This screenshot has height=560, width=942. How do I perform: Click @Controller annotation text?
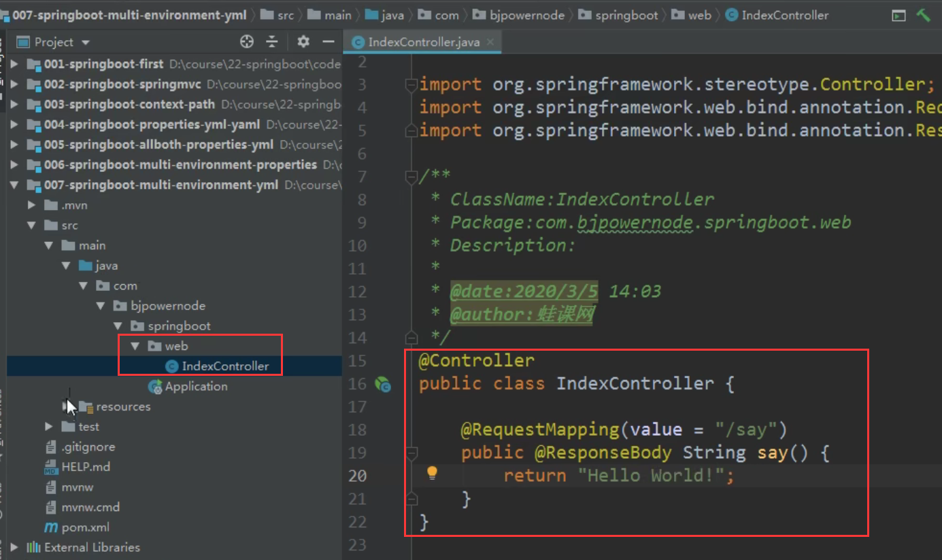(477, 360)
